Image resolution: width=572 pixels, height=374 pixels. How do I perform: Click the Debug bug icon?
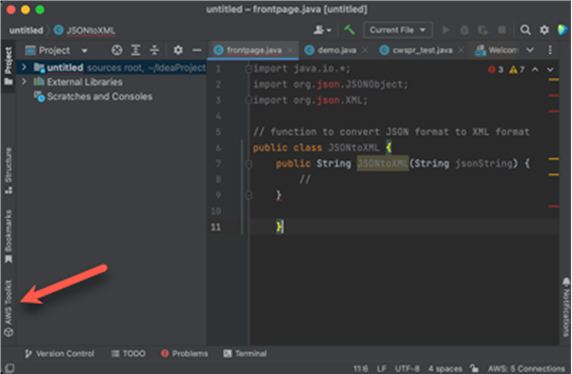point(464,30)
